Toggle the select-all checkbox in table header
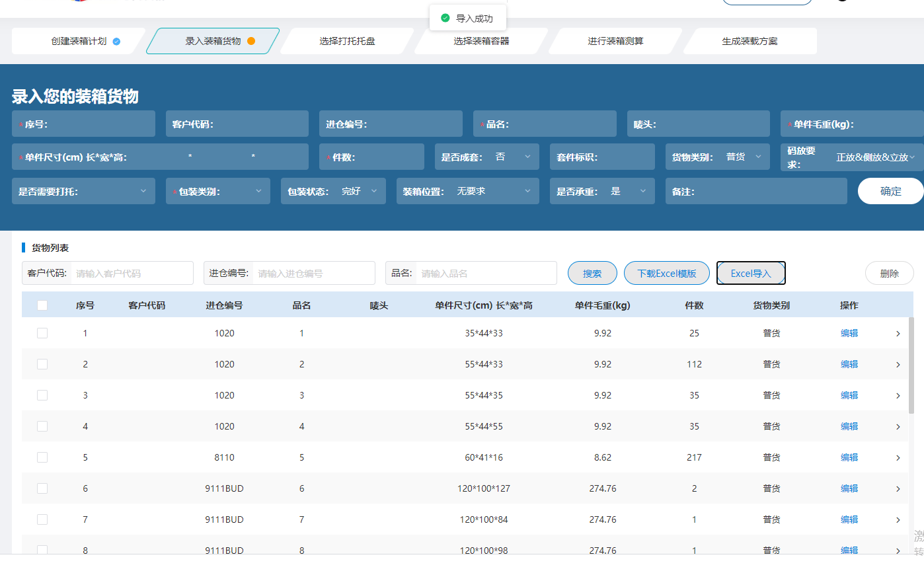924x571 pixels. pyautogui.click(x=42, y=305)
